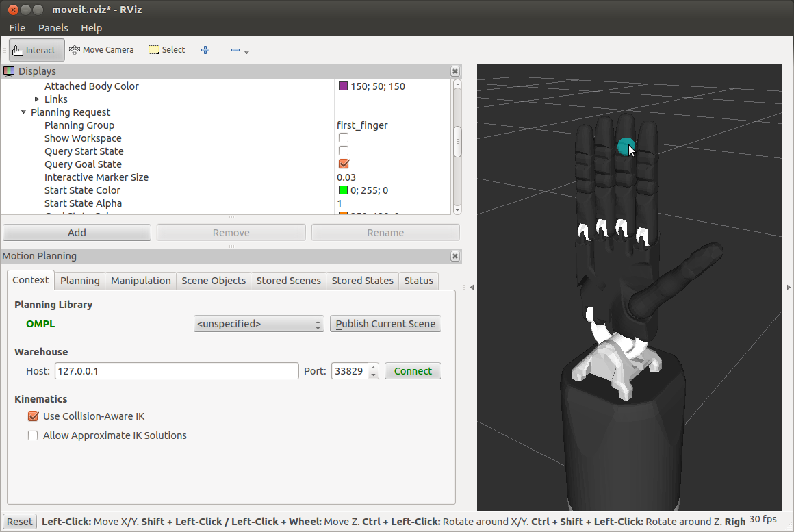The image size is (794, 532).
Task: Open the Help menu
Action: 91,28
